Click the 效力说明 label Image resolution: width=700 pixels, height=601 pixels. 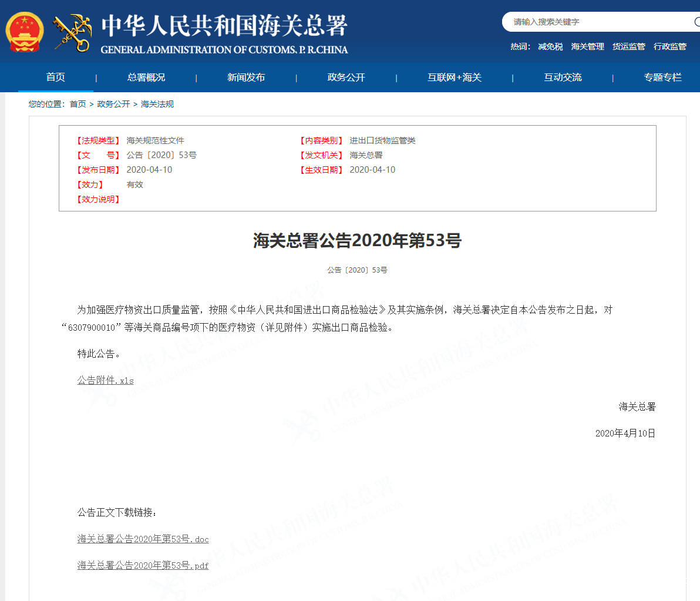98,199
